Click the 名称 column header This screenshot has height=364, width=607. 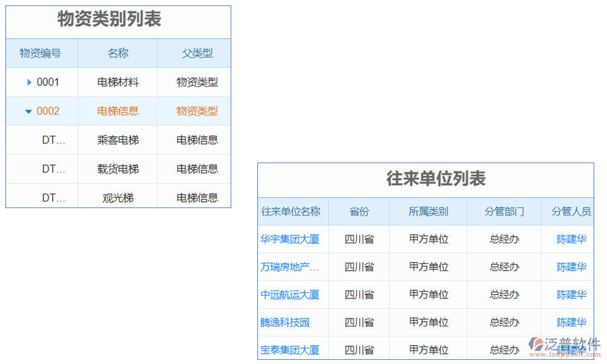(x=117, y=53)
